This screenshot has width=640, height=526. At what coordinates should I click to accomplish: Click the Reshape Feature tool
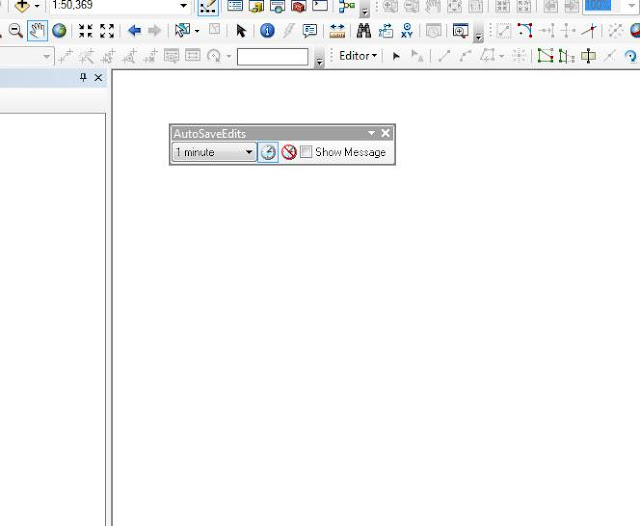click(566, 56)
